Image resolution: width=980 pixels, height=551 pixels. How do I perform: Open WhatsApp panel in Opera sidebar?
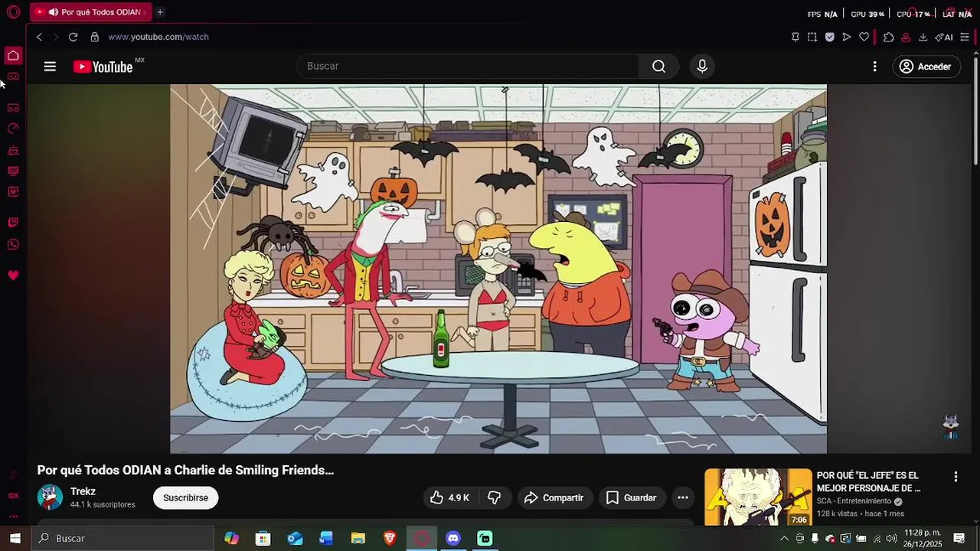[13, 245]
